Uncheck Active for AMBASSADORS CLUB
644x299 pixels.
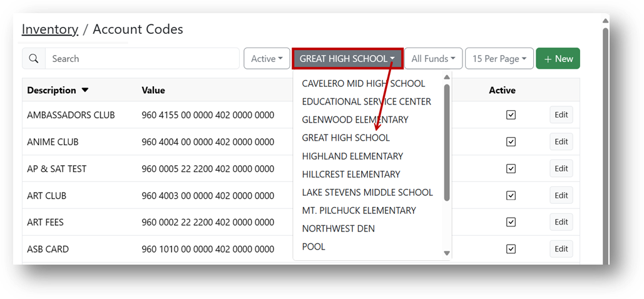511,115
